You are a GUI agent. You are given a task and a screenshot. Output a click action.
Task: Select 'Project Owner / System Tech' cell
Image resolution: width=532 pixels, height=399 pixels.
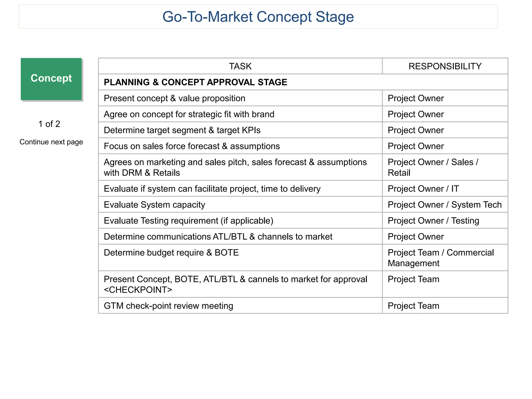(x=445, y=204)
